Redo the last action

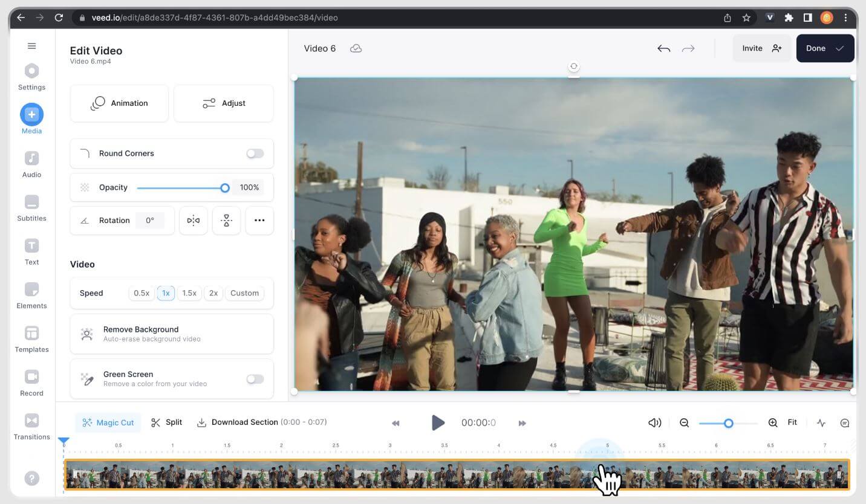click(x=688, y=48)
